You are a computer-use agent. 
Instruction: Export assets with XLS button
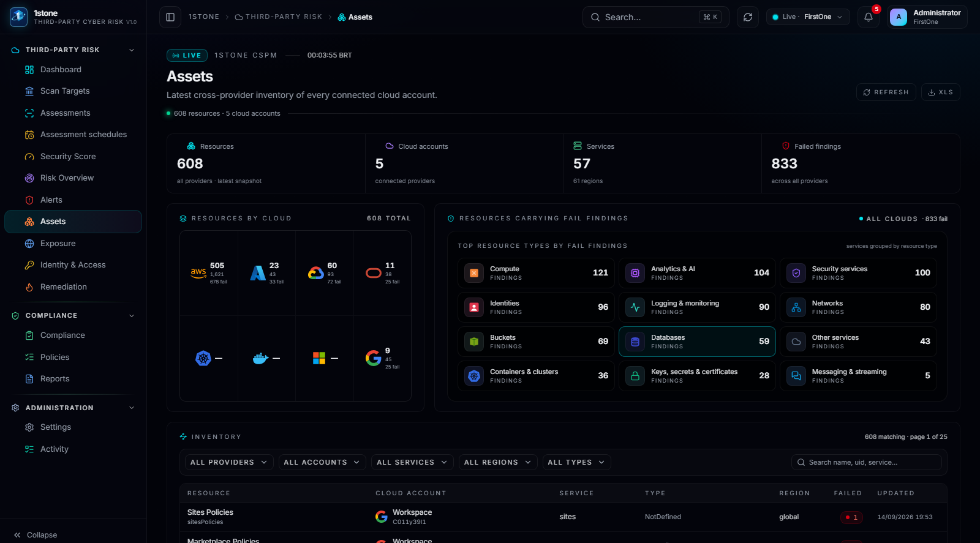[x=940, y=92]
